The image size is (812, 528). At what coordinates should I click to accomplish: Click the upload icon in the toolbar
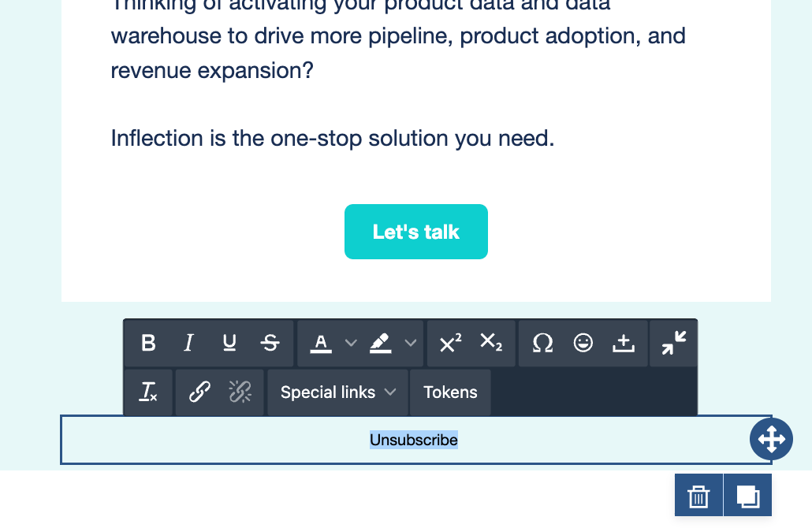pyautogui.click(x=624, y=343)
